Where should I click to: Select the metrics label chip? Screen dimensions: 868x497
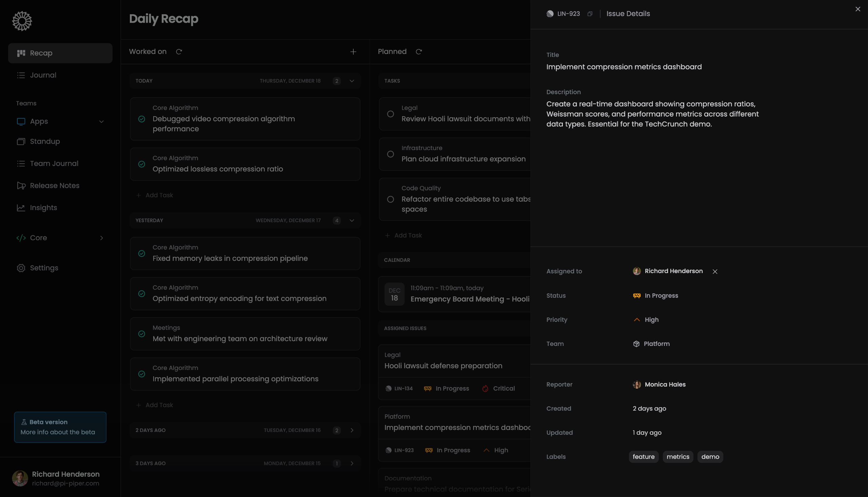point(678,457)
